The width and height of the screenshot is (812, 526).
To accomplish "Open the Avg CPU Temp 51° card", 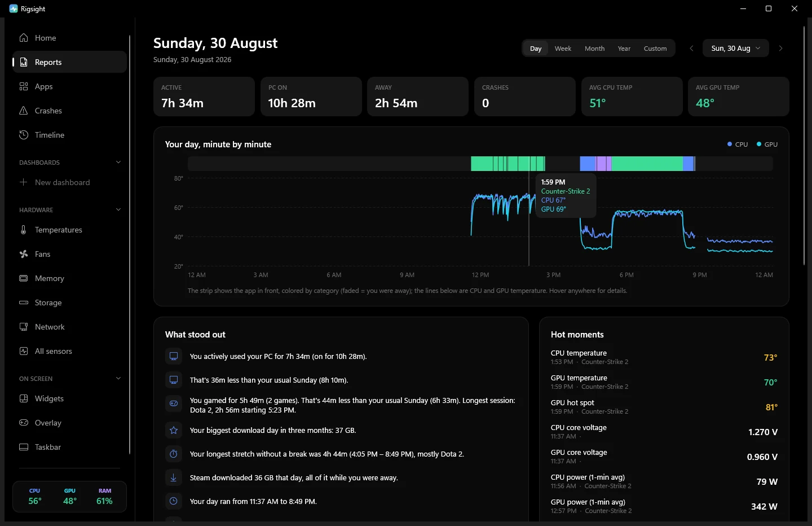I will click(x=632, y=97).
